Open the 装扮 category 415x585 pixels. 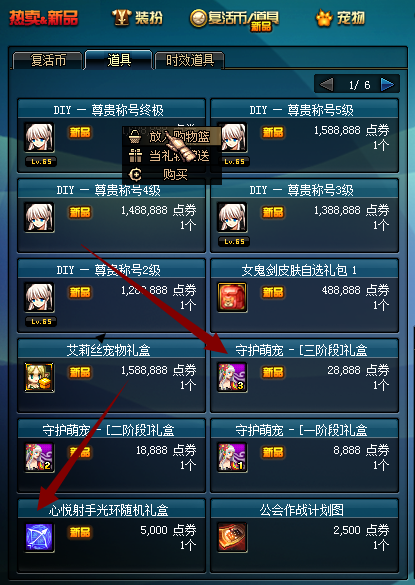[138, 18]
